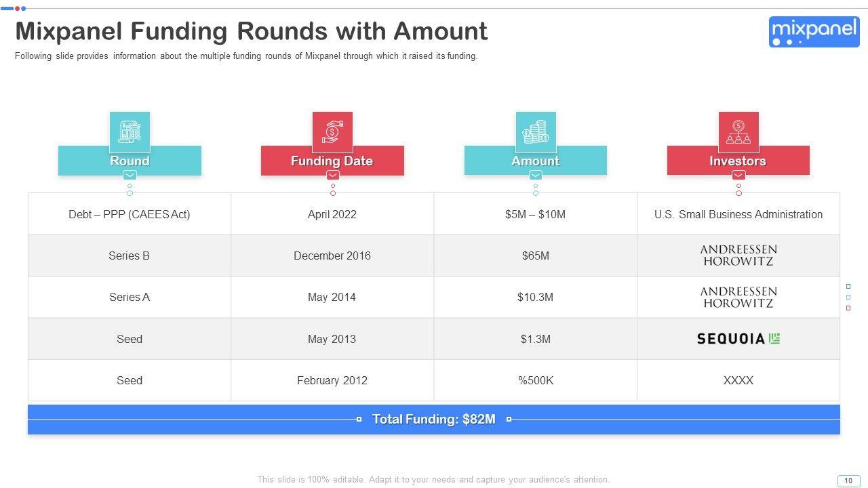Select the Debt – PPP (CAEES Act) cell
This screenshot has height=488, width=868.
point(130,214)
